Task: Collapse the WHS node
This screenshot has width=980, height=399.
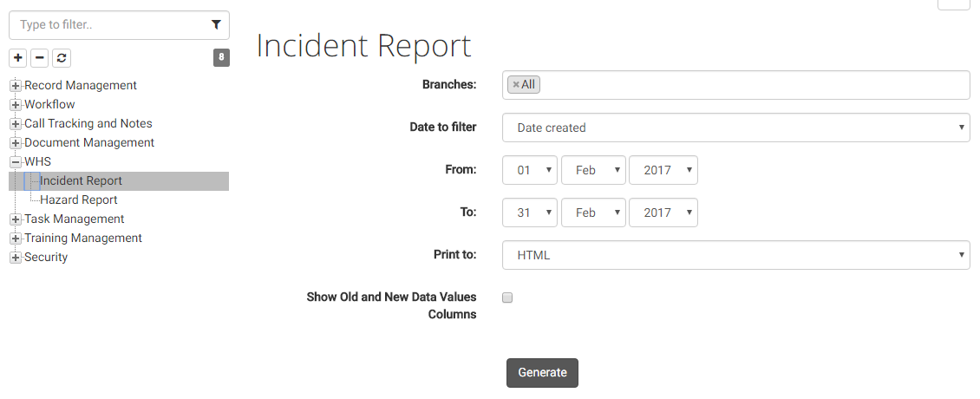Action: (x=16, y=162)
